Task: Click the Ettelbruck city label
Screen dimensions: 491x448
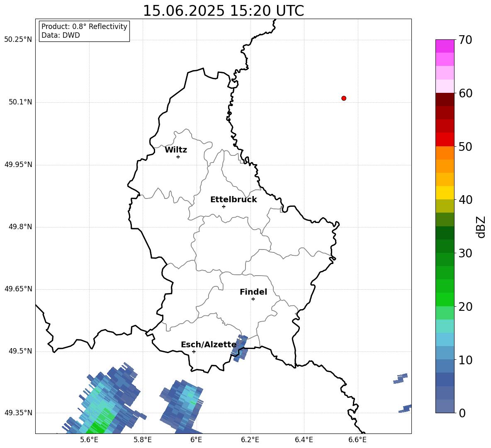Action: point(233,200)
